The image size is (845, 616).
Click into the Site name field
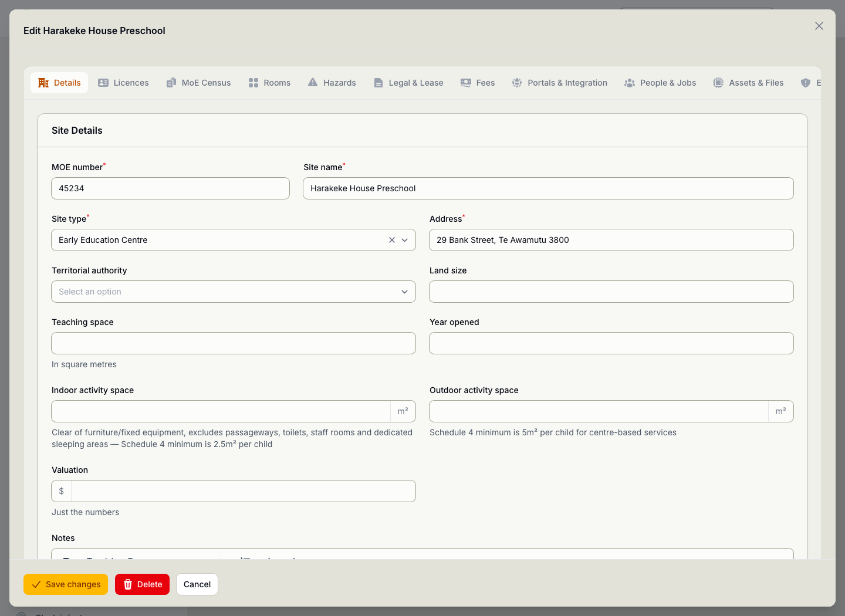pos(548,188)
